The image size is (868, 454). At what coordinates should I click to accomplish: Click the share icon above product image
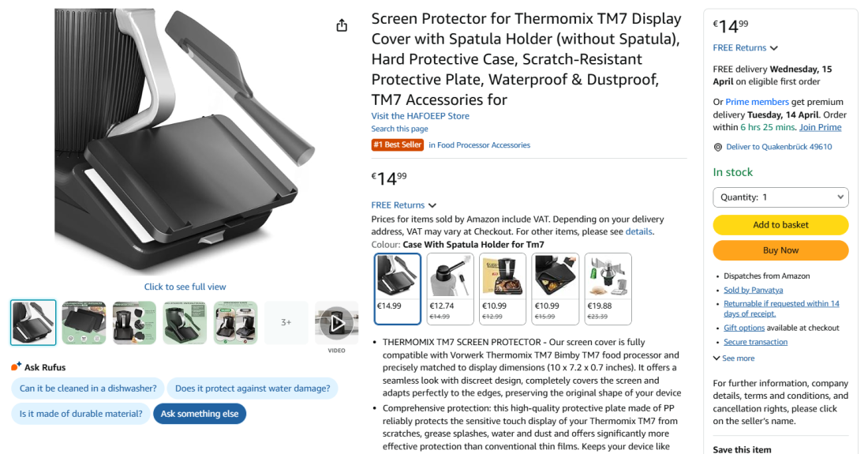pyautogui.click(x=342, y=25)
